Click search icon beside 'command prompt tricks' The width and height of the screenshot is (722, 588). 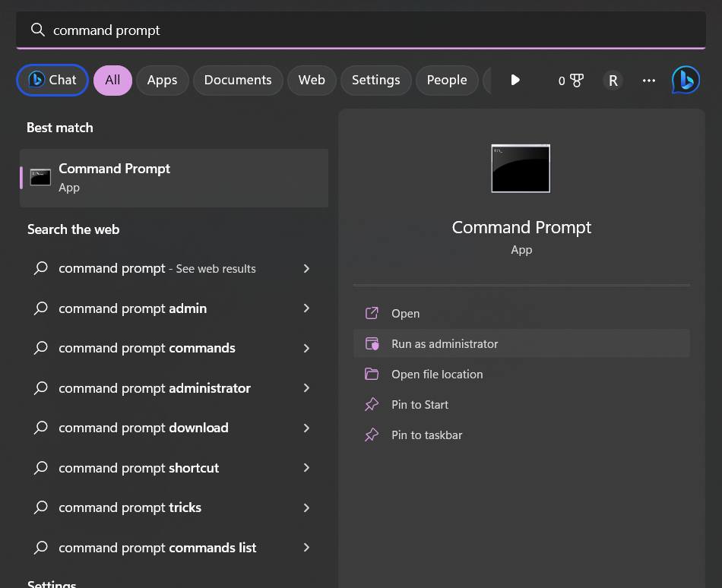(41, 507)
